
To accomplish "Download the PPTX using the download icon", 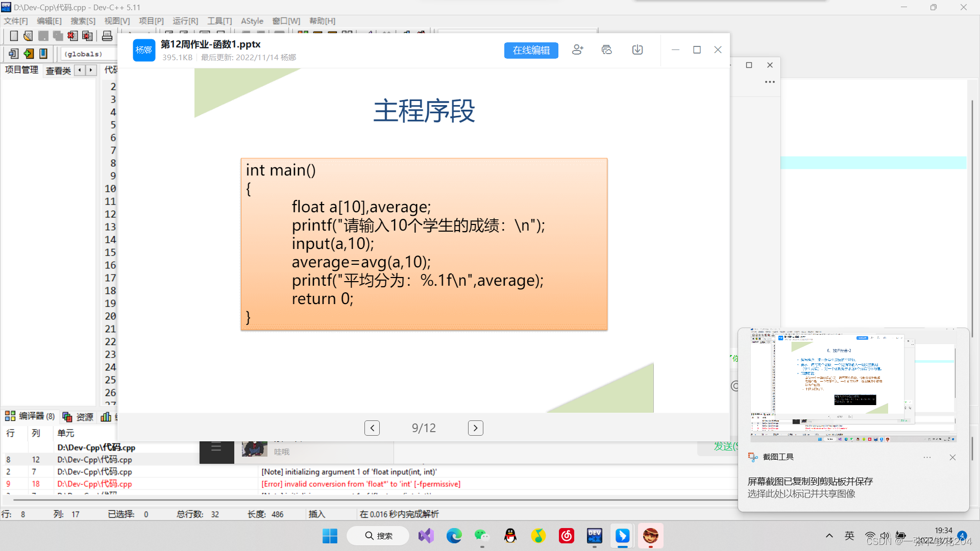I will click(x=637, y=49).
